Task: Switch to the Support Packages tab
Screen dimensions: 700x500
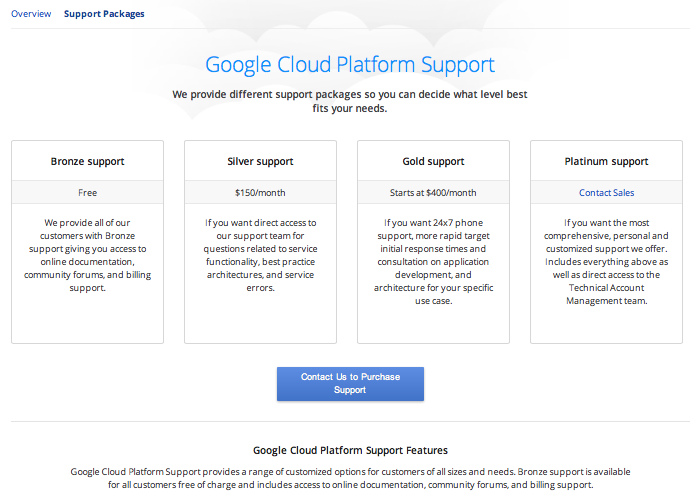Action: 104,14
